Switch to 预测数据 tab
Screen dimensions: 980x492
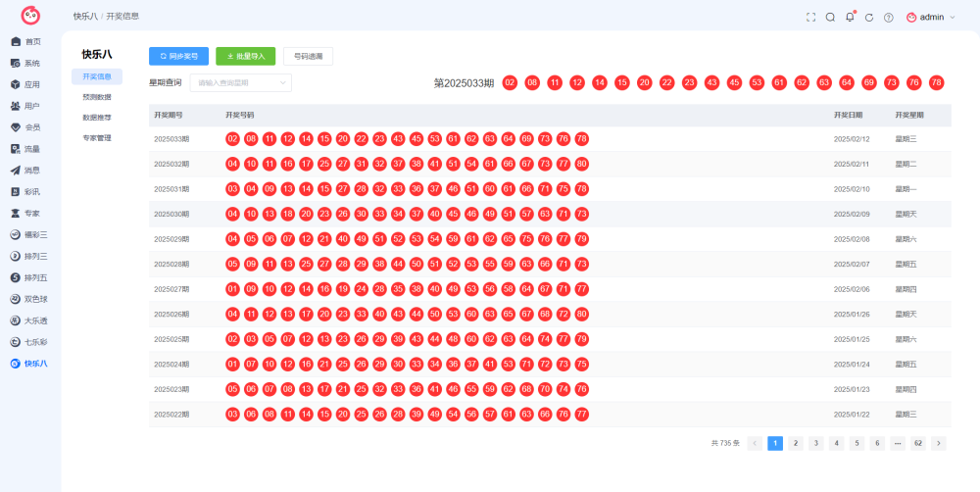point(97,97)
